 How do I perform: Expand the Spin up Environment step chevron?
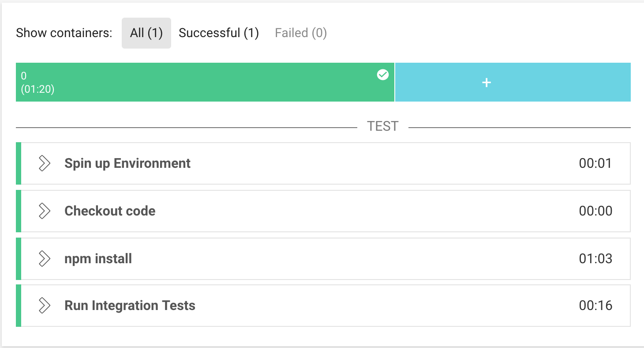pyautogui.click(x=44, y=163)
